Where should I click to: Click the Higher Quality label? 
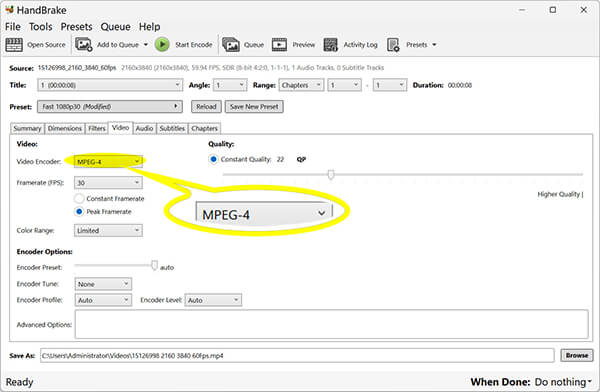coord(560,194)
